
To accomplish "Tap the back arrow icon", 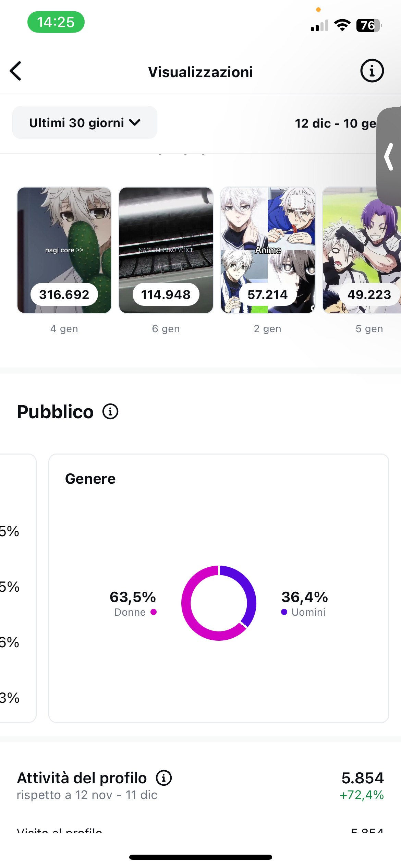I will [x=16, y=71].
